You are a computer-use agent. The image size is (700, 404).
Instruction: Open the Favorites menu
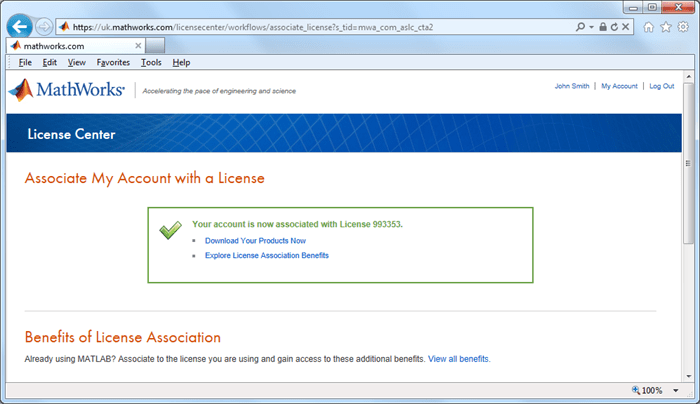pos(113,62)
